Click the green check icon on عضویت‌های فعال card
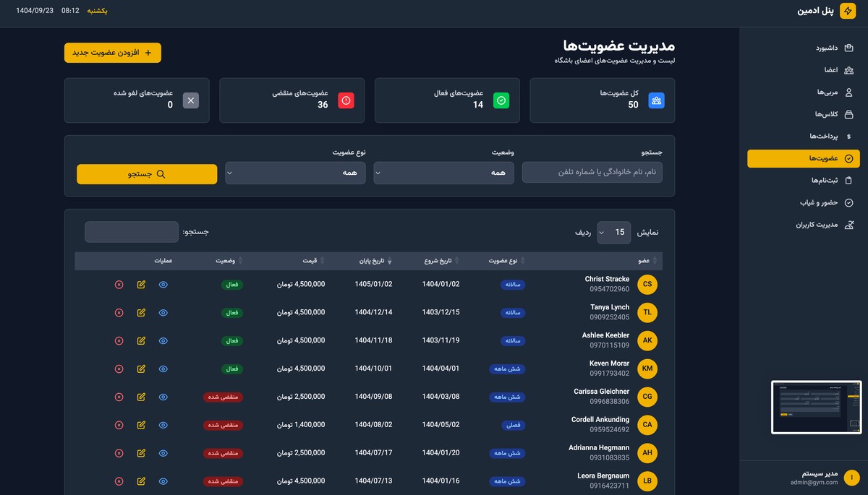Image resolution: width=868 pixels, height=495 pixels. 501,100
